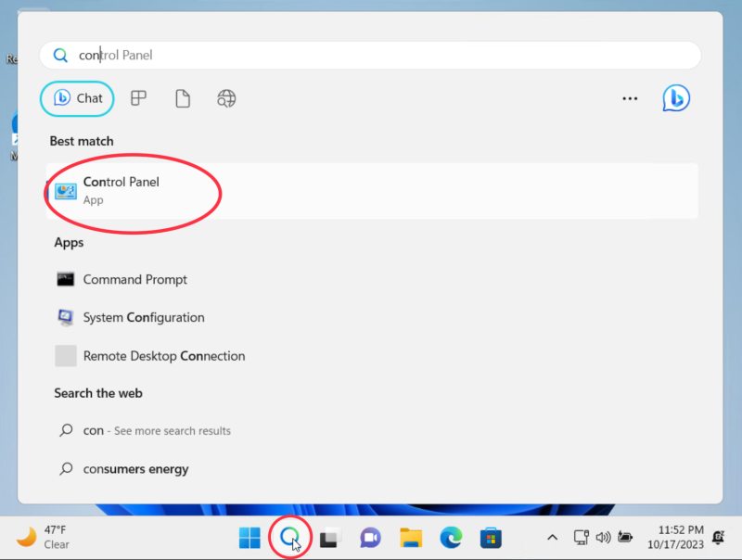Launch Command Prompt from search results
The image size is (742, 560).
tap(134, 279)
